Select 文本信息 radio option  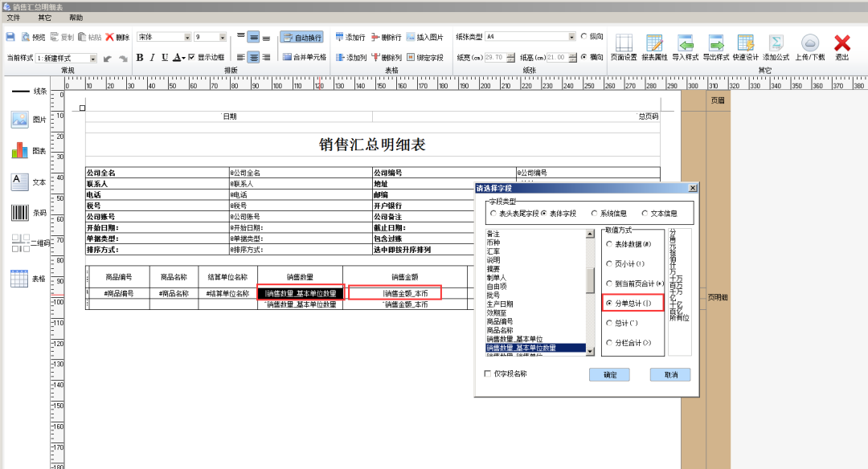click(645, 213)
